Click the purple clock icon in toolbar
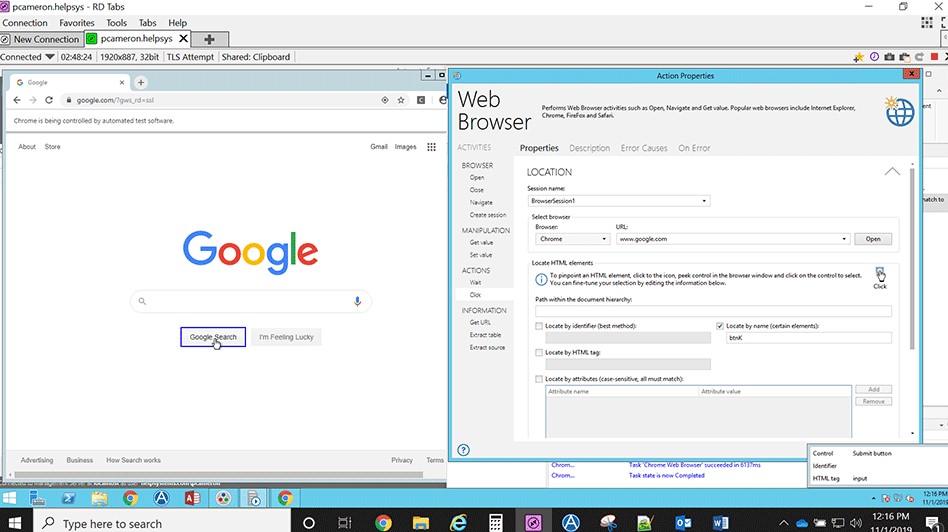 (x=874, y=56)
